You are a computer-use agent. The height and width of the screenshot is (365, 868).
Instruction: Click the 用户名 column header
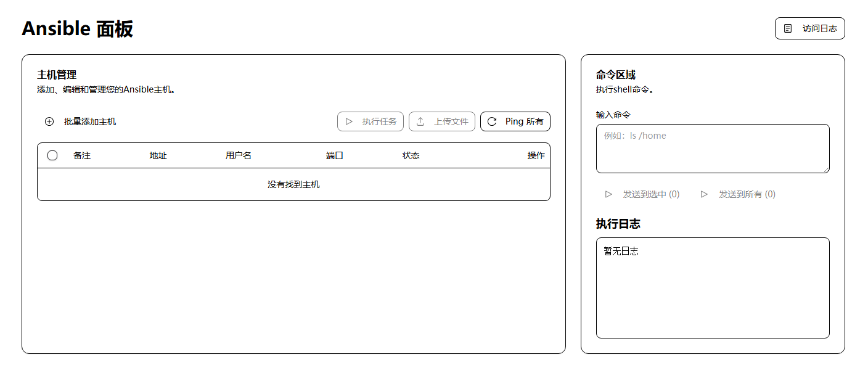pos(239,155)
